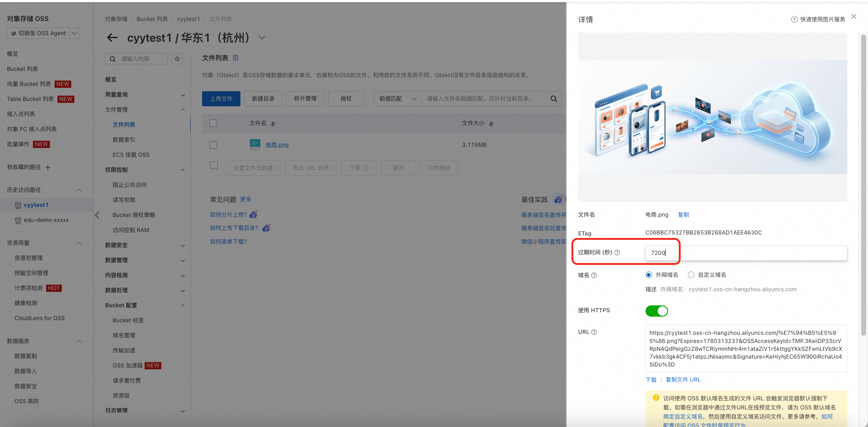Screen dimensions: 868x427
Task: Click the signed URL text box
Action: pos(746,349)
